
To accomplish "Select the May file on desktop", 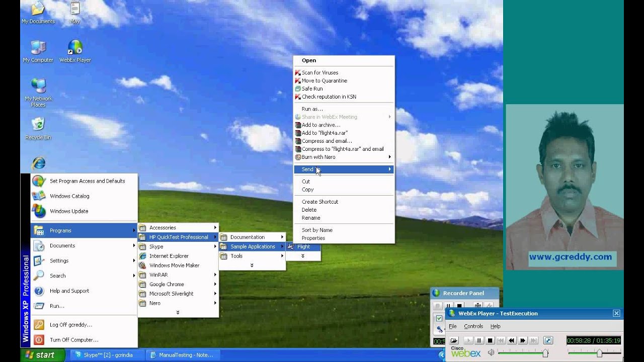I will coord(75,12).
